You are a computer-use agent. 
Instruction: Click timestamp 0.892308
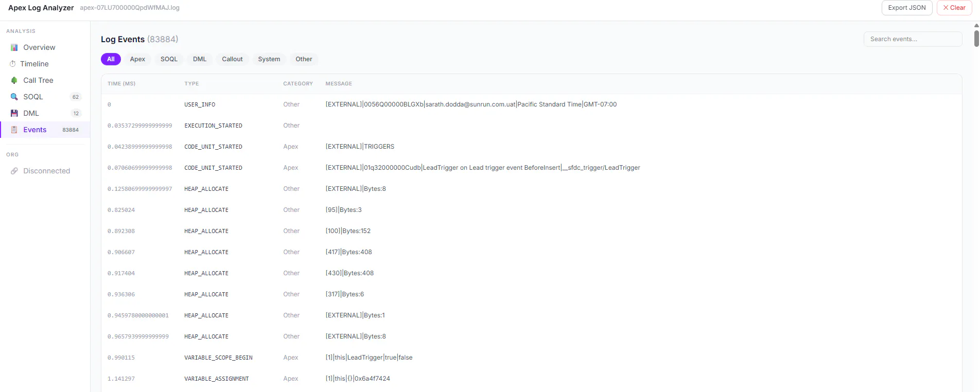pos(121,231)
